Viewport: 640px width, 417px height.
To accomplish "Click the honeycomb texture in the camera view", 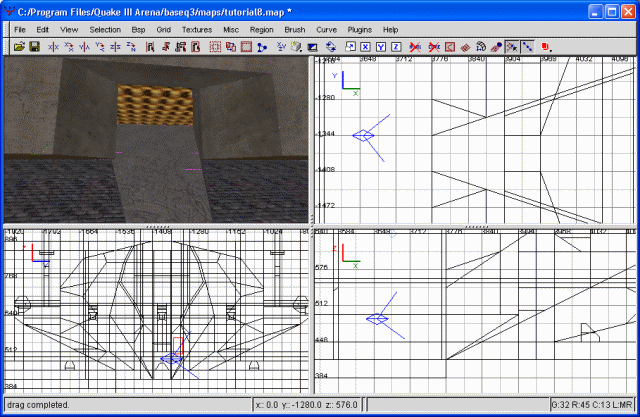I will [155, 104].
